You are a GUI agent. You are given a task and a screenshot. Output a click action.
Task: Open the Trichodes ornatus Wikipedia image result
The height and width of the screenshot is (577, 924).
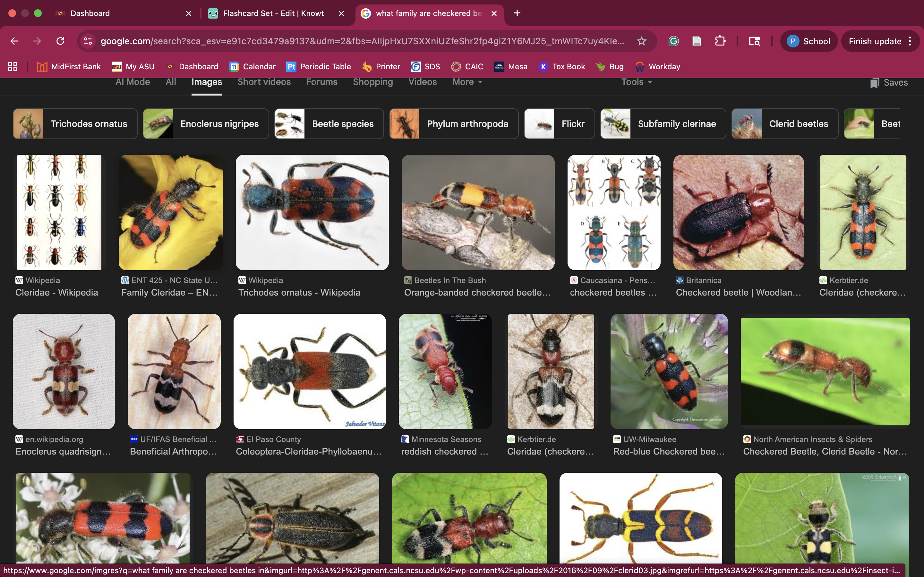coord(312,212)
